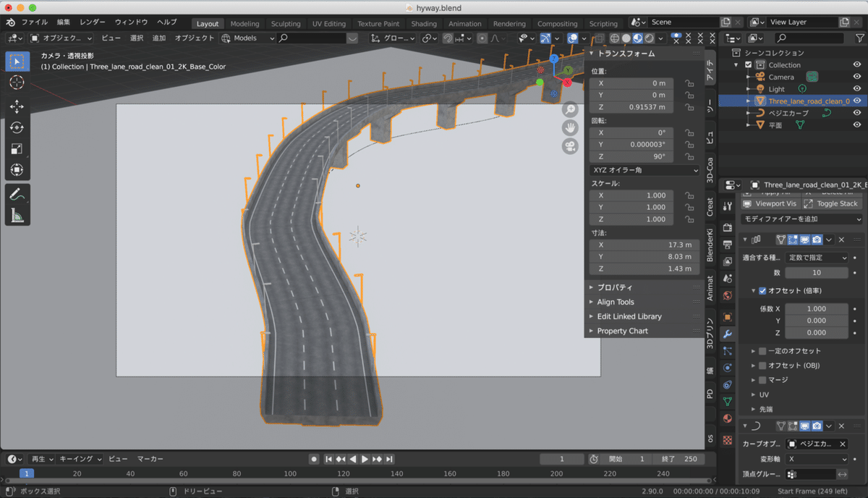Click the Toggle Stack button
Image resolution: width=868 pixels, height=498 pixels.
(x=833, y=203)
